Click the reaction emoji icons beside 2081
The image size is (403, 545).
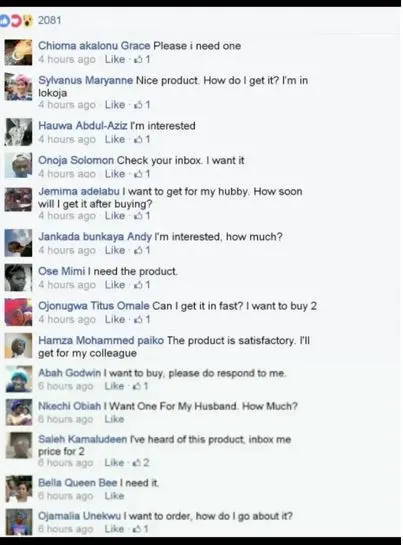tap(16, 21)
